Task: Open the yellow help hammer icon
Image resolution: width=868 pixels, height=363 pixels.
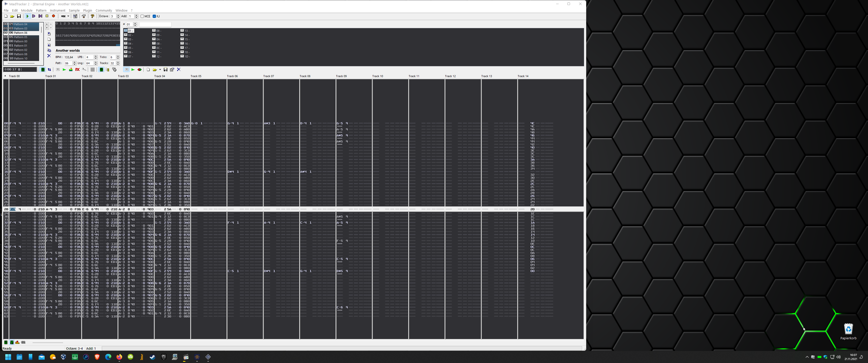Action: tap(92, 16)
